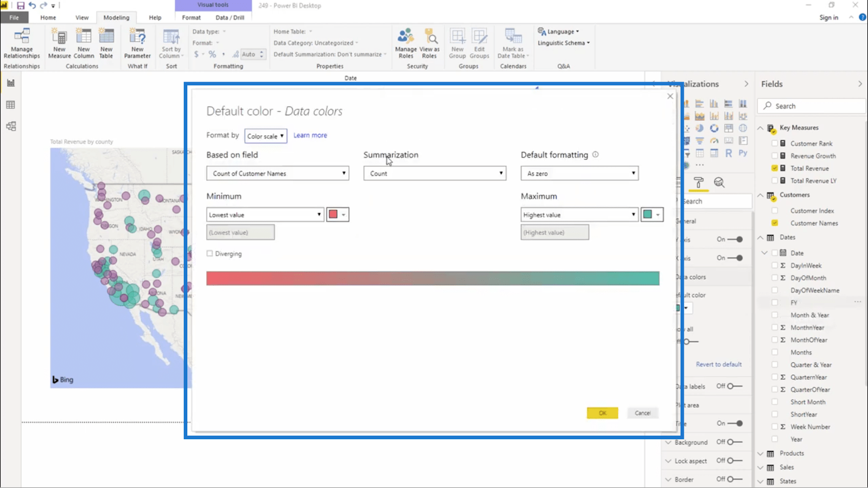Click Sign in
The image size is (868, 488).
tap(828, 17)
